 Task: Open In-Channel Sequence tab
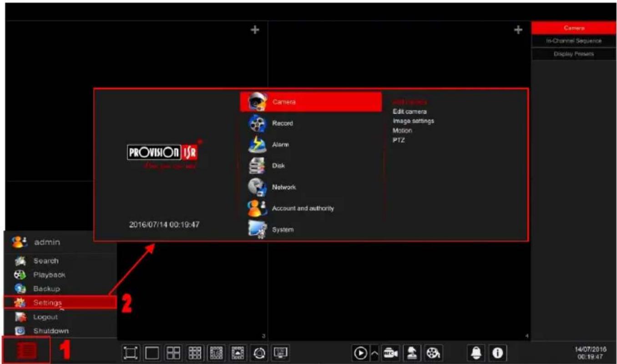pyautogui.click(x=574, y=41)
